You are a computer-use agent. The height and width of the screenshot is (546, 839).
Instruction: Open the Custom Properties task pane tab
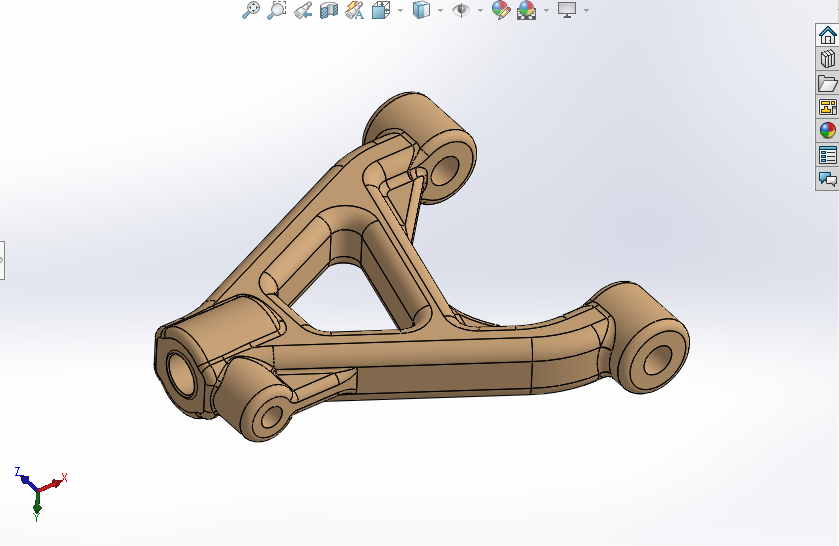(827, 155)
